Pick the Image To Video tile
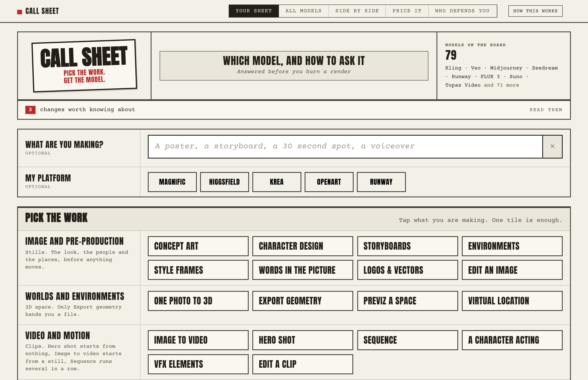 [x=198, y=340]
